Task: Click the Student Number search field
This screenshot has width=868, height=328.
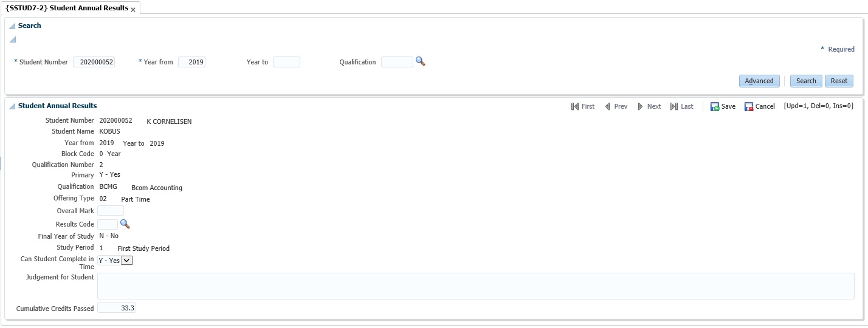Action: coord(94,62)
